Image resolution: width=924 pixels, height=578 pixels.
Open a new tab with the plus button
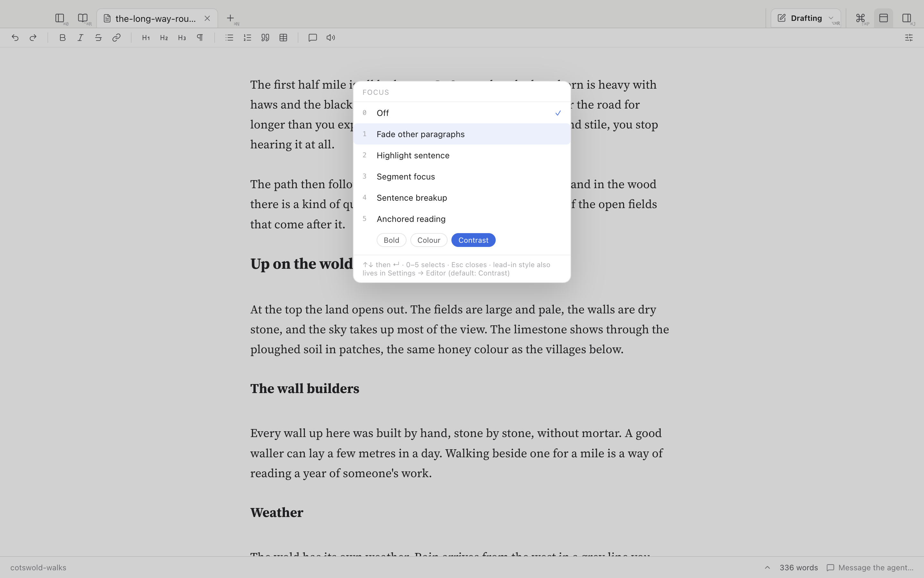230,18
